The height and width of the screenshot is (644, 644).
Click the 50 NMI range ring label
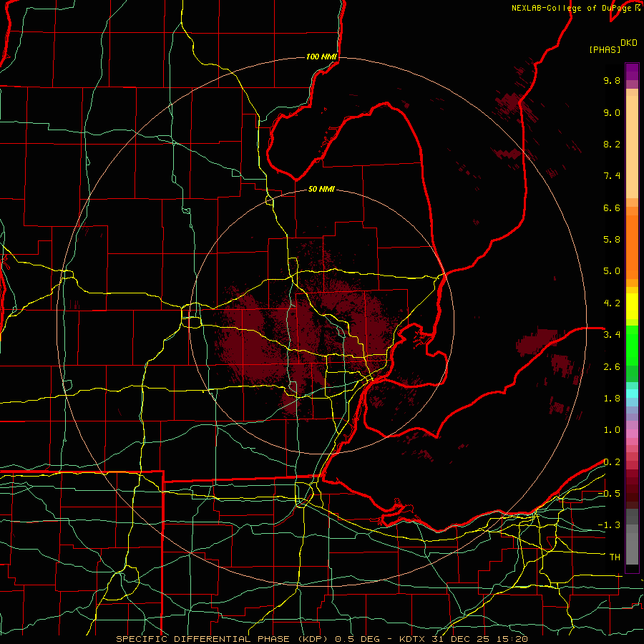[321, 189]
